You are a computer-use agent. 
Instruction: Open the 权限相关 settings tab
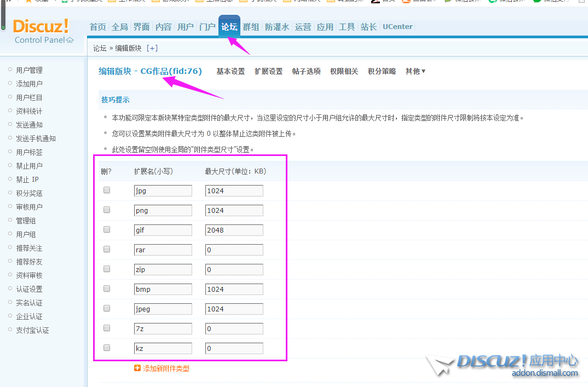coord(344,71)
